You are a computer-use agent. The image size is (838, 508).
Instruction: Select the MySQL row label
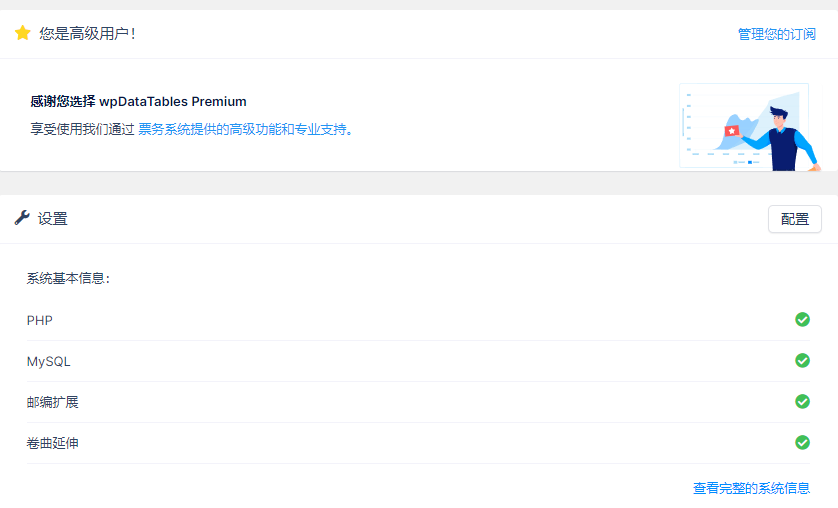[49, 361]
